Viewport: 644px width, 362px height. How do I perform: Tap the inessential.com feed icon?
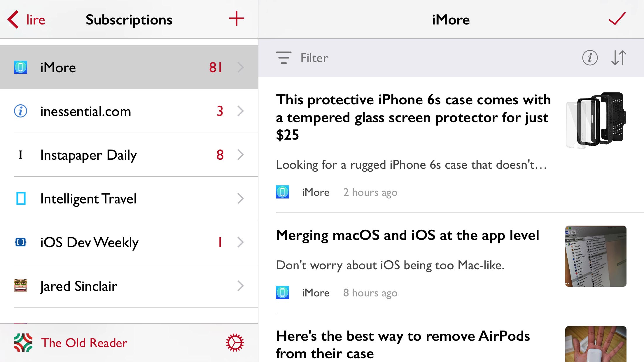[x=20, y=111]
